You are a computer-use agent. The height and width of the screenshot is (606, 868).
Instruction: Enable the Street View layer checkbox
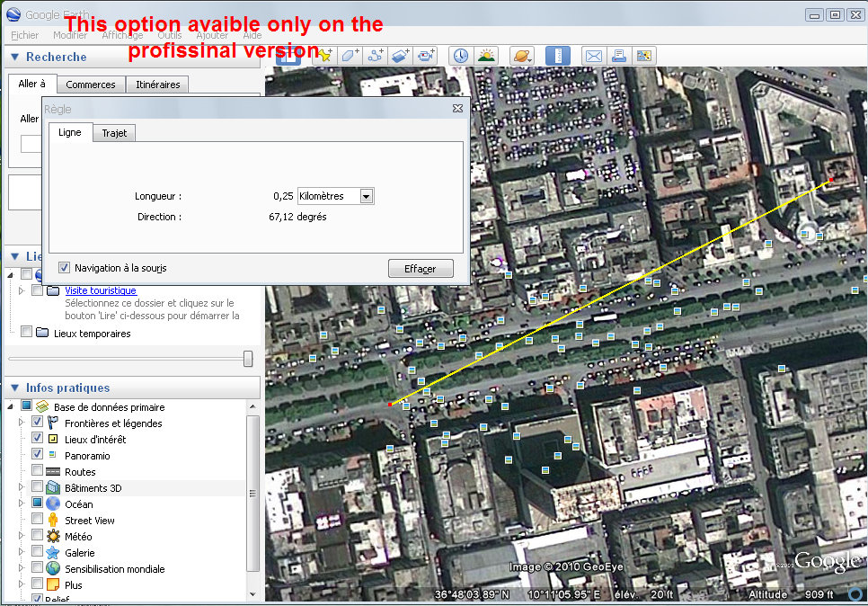(x=37, y=519)
